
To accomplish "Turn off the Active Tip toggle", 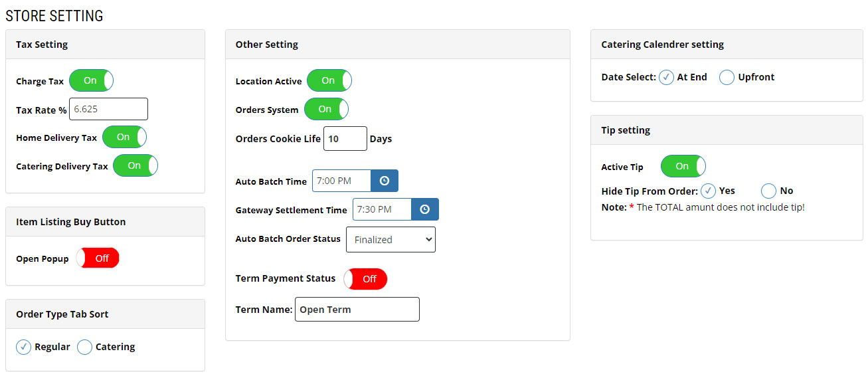I will click(683, 166).
